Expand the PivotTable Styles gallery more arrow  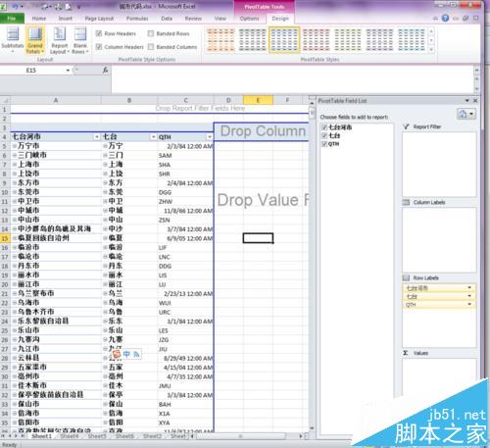point(431,49)
